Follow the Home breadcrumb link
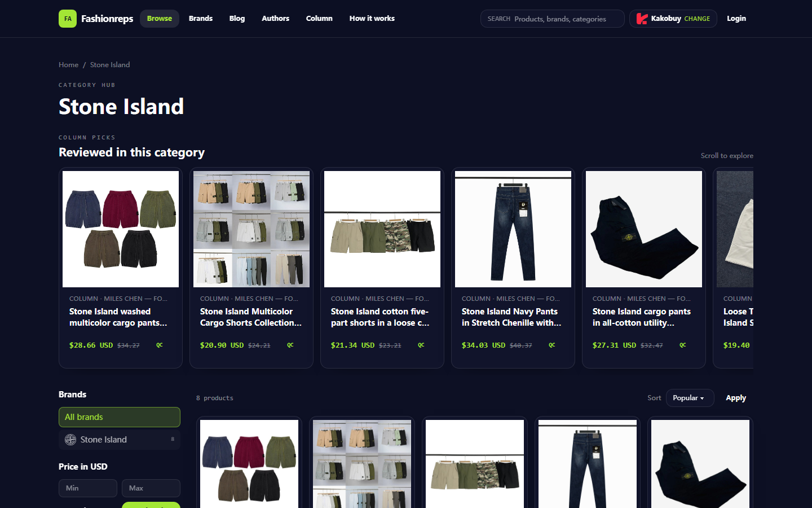Viewport: 812px width, 508px height. [x=69, y=65]
